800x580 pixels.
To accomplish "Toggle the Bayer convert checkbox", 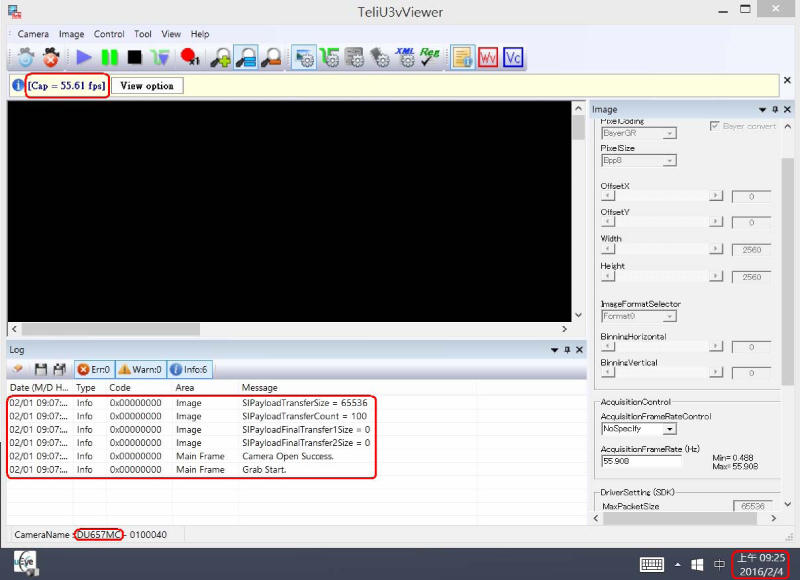I will [714, 126].
